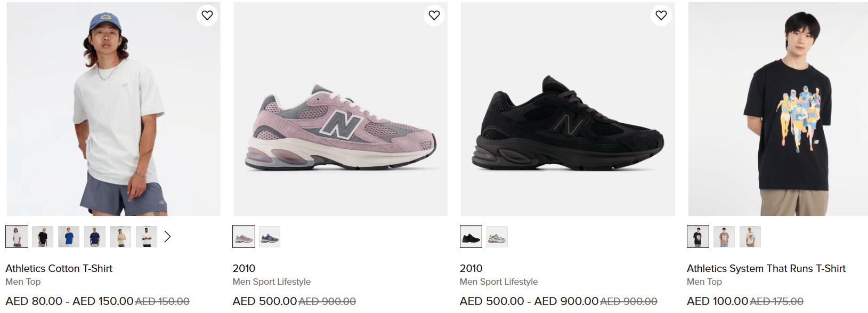Screen dimensions: 868x313
Task: Select the black Athletics Cotton T-Shirt color thumbnail
Action: pyautogui.click(x=43, y=237)
